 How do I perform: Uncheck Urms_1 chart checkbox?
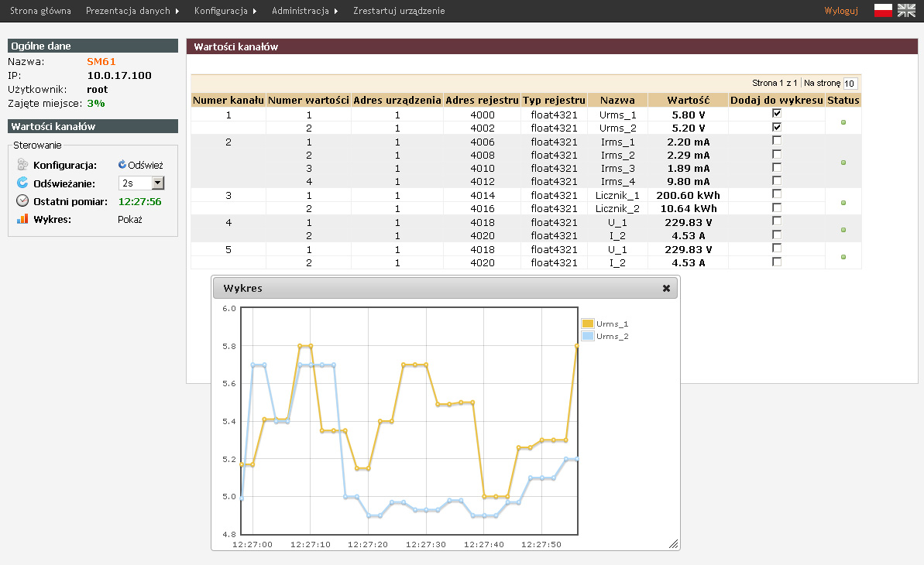tap(777, 114)
